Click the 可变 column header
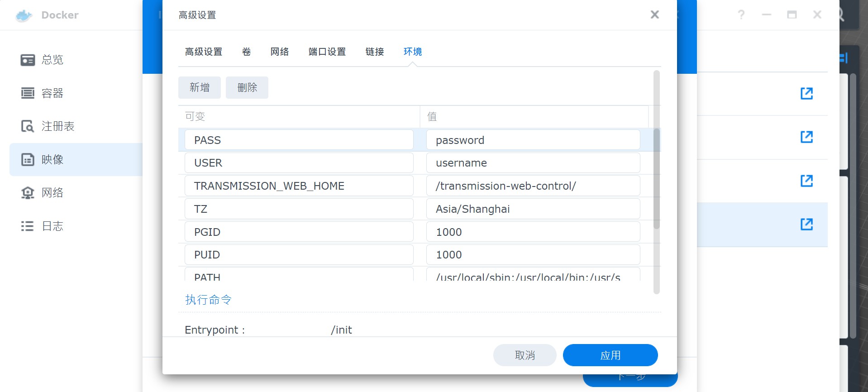868x392 pixels. [x=299, y=117]
